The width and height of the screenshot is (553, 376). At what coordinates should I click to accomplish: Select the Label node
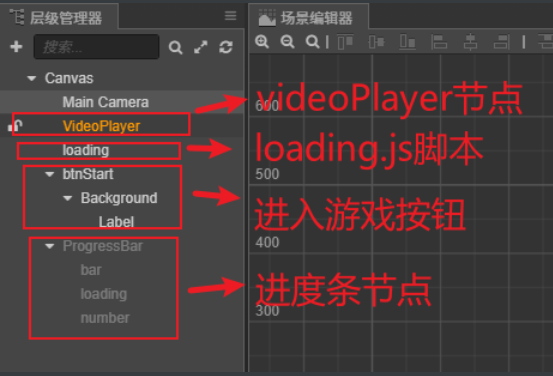point(116,222)
